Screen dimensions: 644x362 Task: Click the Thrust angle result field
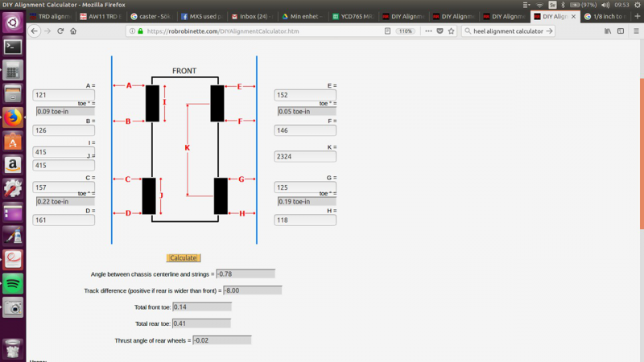[222, 340]
